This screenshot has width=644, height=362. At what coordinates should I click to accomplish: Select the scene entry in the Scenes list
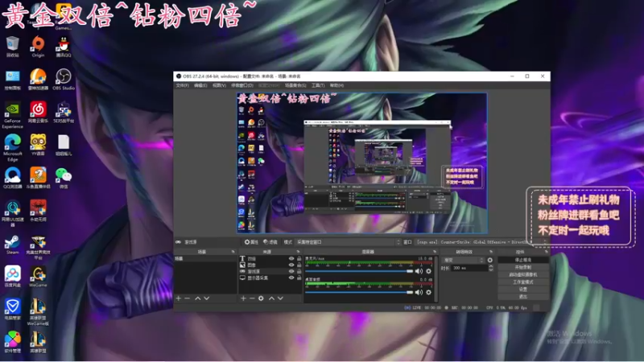[x=205, y=258]
